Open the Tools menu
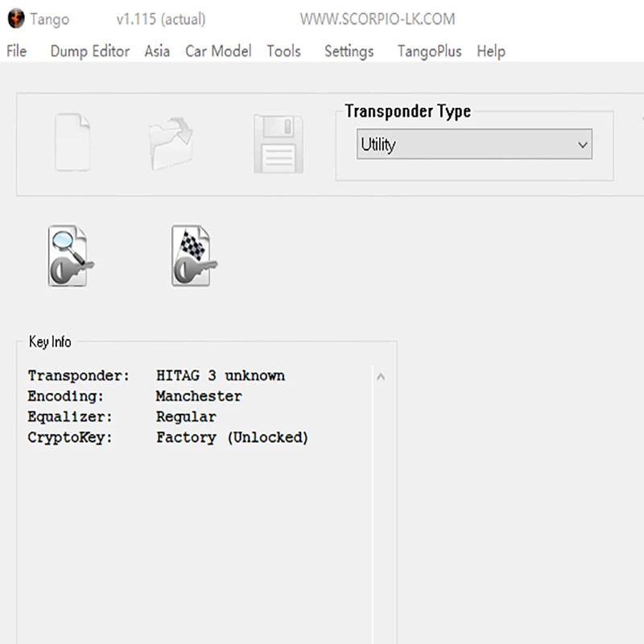Image resolution: width=644 pixels, height=644 pixels. pyautogui.click(x=284, y=52)
